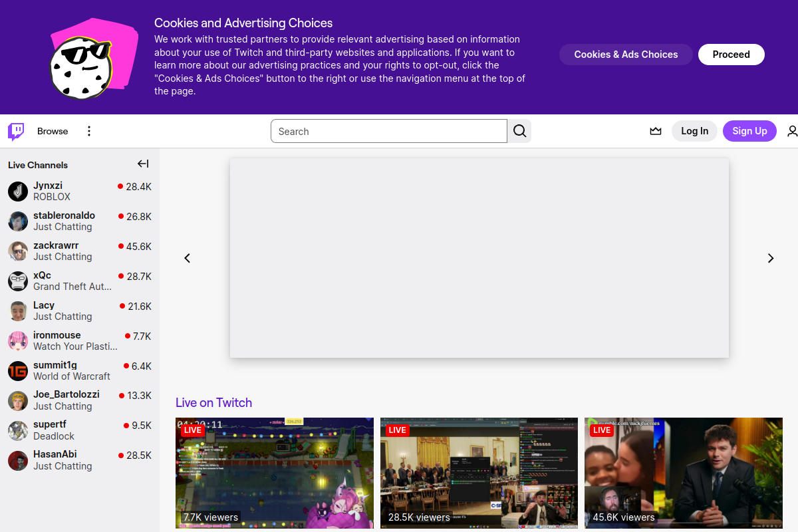Open the 28.5K viewers stream thumbnail
Screen dimensions: 798x532
[479, 473]
